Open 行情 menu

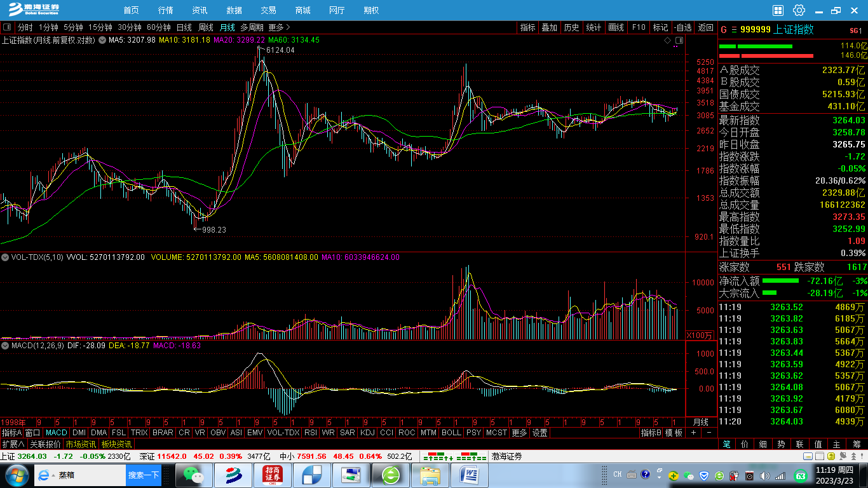click(165, 10)
